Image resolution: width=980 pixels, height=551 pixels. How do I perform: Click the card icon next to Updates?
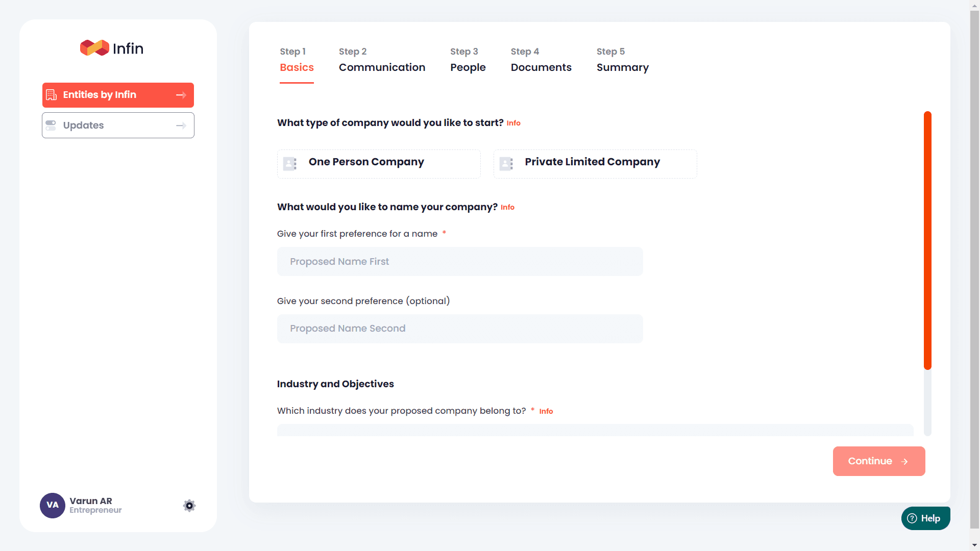[51, 125]
